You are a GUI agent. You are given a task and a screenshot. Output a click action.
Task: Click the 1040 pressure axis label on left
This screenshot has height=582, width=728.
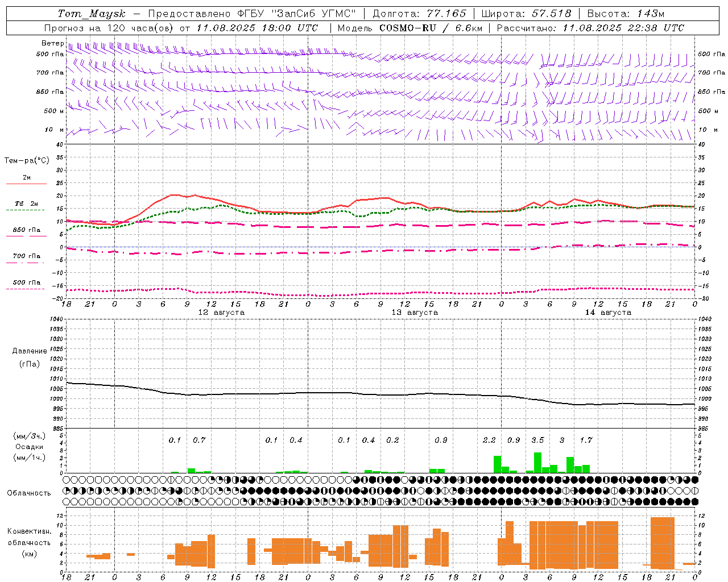(x=56, y=319)
